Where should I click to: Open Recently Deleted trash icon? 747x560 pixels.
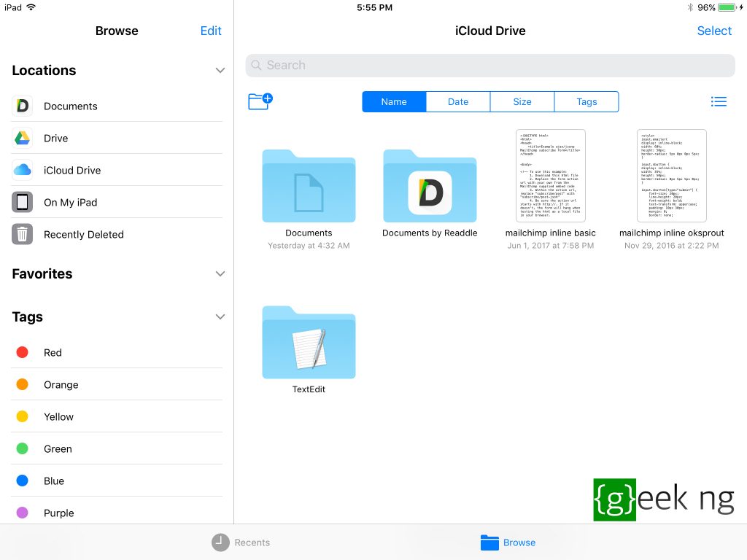coord(23,234)
